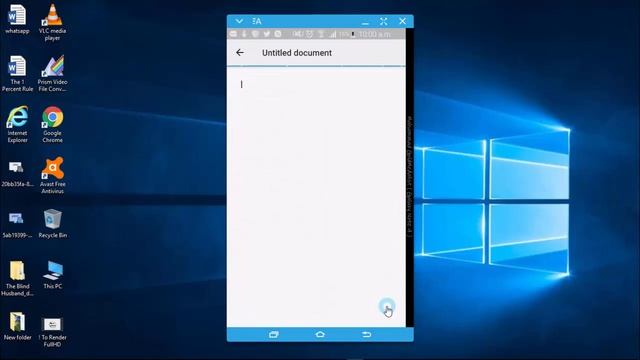
Task: Close the phone mirror window
Action: (x=402, y=21)
